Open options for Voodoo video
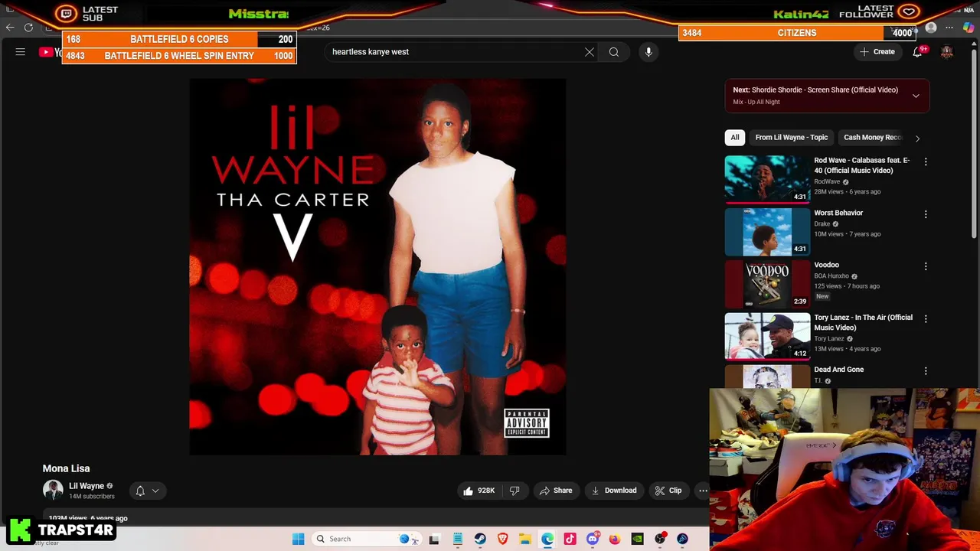The height and width of the screenshot is (551, 980). 926,266
